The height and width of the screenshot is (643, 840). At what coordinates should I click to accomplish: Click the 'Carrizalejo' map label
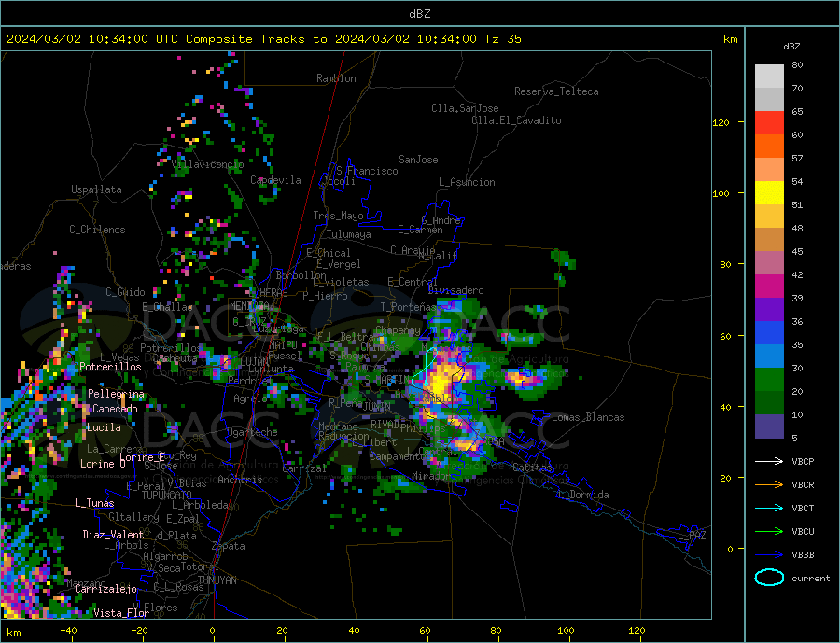pyautogui.click(x=105, y=589)
